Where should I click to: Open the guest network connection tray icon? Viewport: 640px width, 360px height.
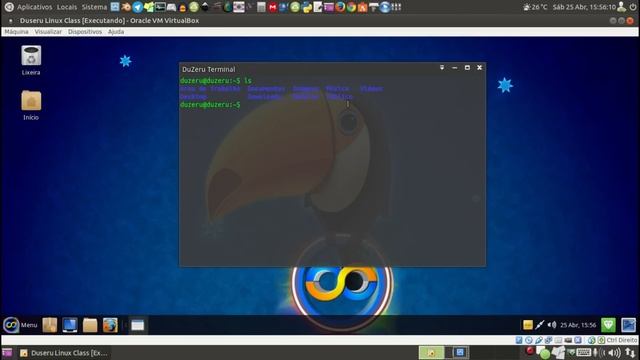540,325
